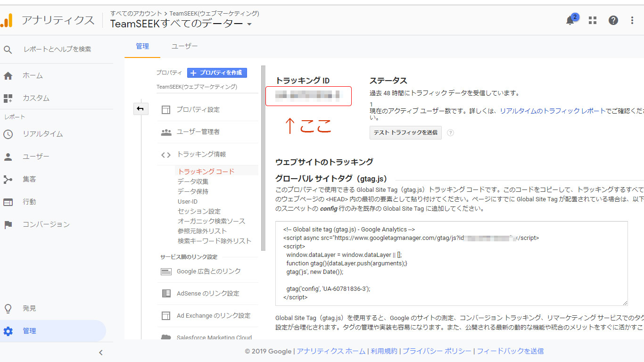The height and width of the screenshot is (362, 644).
Task: Click the TeamSEEK(ウェブマーケティング) property name
Action: [197, 87]
